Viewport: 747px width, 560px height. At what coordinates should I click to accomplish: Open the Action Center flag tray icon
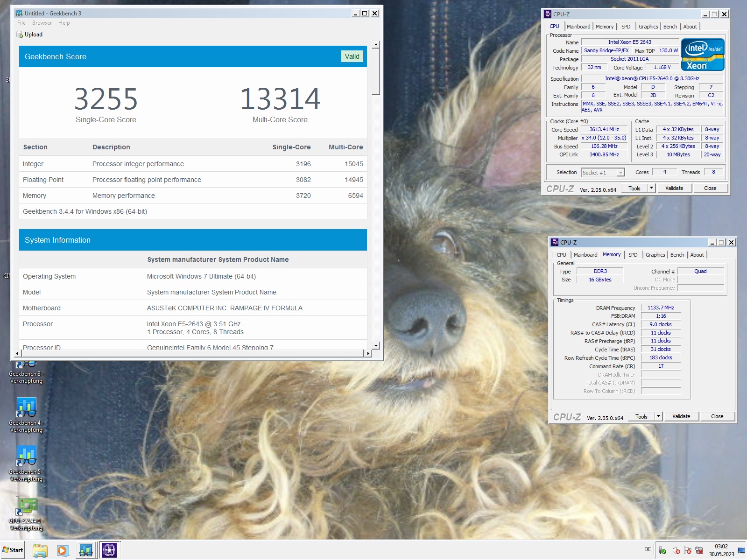coord(687,550)
